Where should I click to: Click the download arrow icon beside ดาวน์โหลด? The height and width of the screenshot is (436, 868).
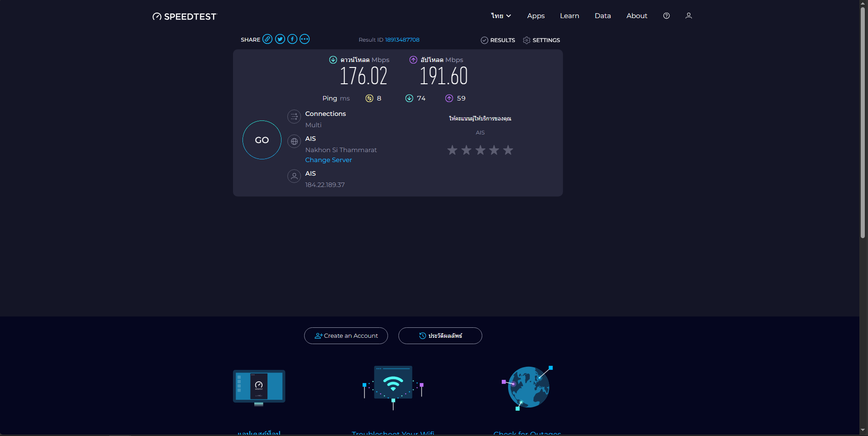point(333,60)
